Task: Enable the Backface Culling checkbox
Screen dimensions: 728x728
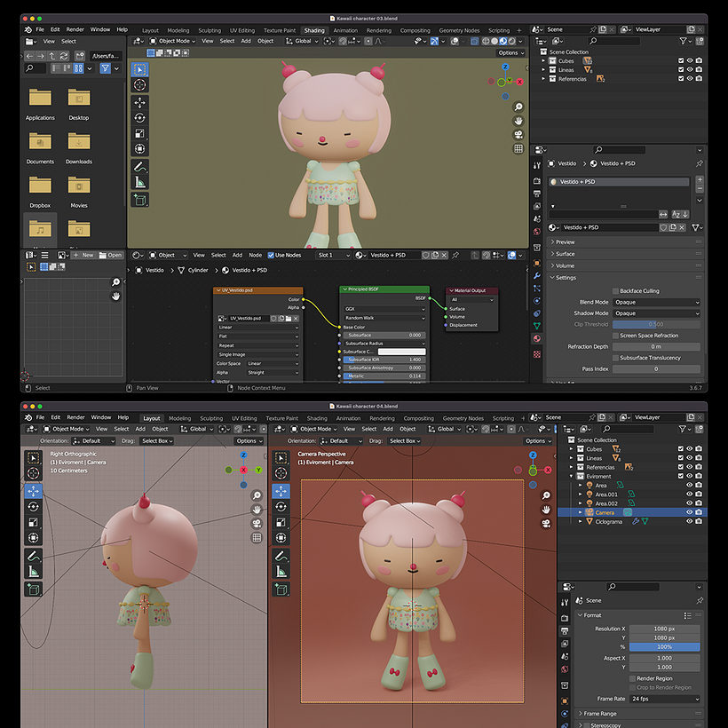Action: coord(615,290)
